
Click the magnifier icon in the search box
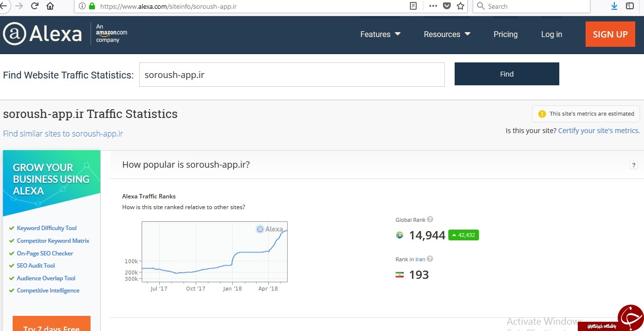coord(481,6)
